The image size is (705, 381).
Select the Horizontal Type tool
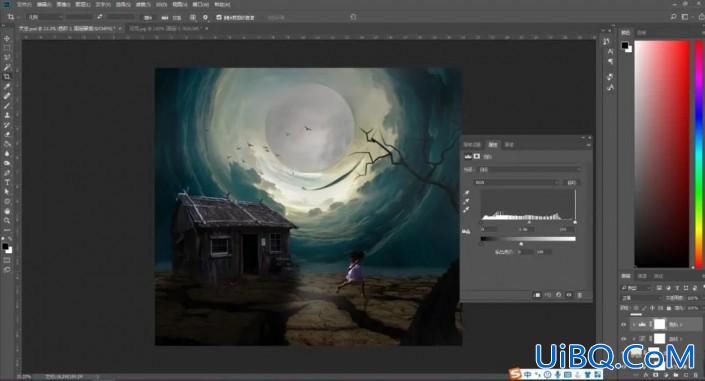click(x=7, y=182)
